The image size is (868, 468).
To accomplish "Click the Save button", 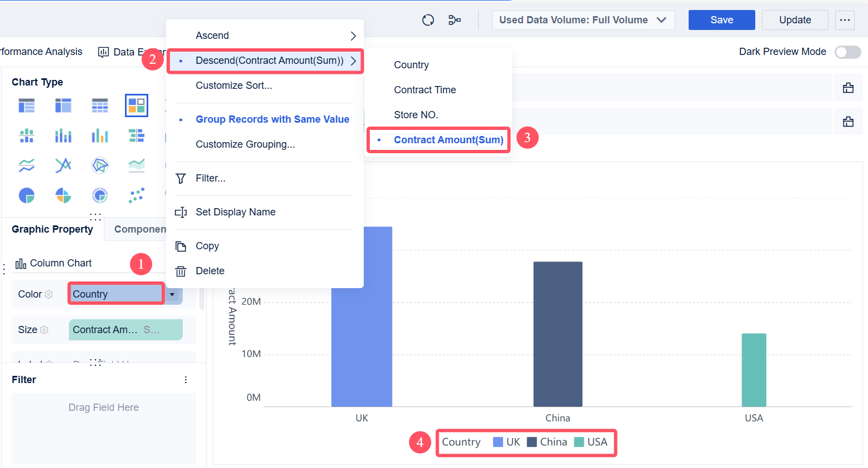I will 722,20.
